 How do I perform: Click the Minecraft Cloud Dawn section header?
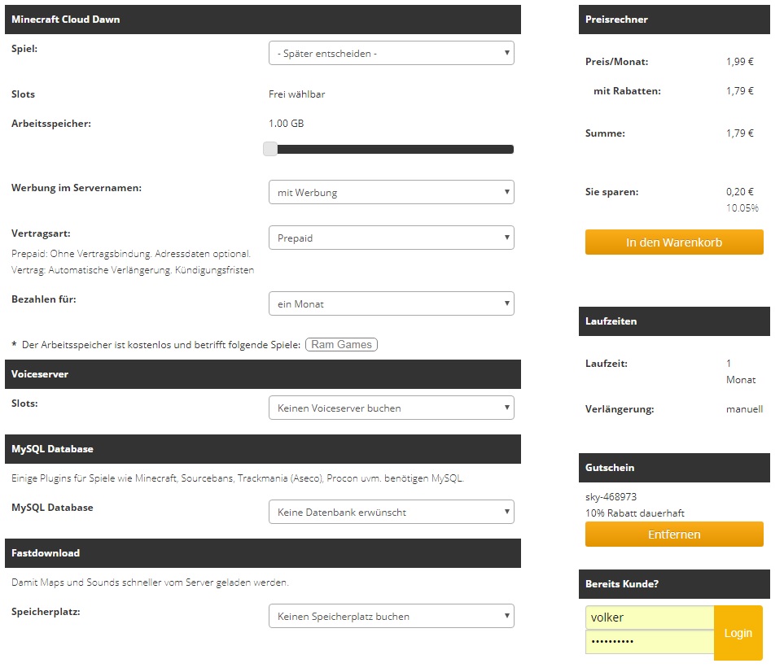[263, 20]
